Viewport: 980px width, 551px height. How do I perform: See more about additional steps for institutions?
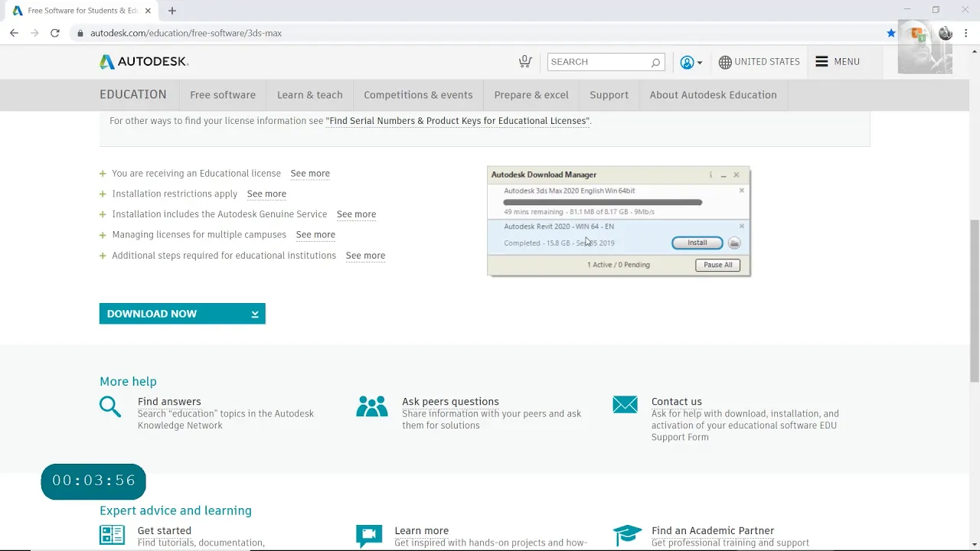(x=365, y=256)
